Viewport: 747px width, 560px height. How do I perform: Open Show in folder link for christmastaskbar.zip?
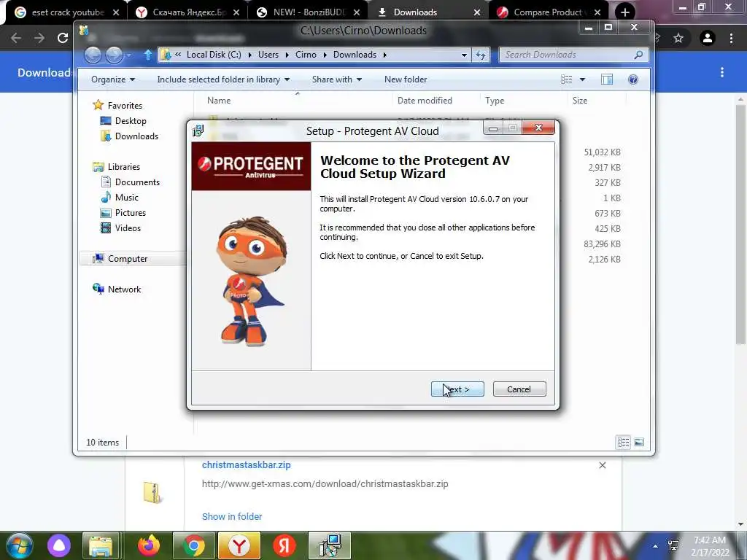(x=232, y=516)
